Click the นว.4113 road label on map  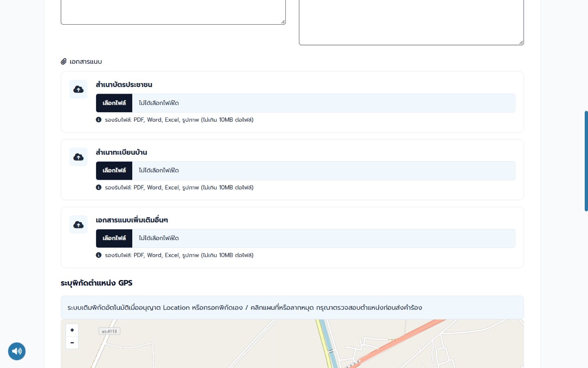pyautogui.click(x=109, y=331)
